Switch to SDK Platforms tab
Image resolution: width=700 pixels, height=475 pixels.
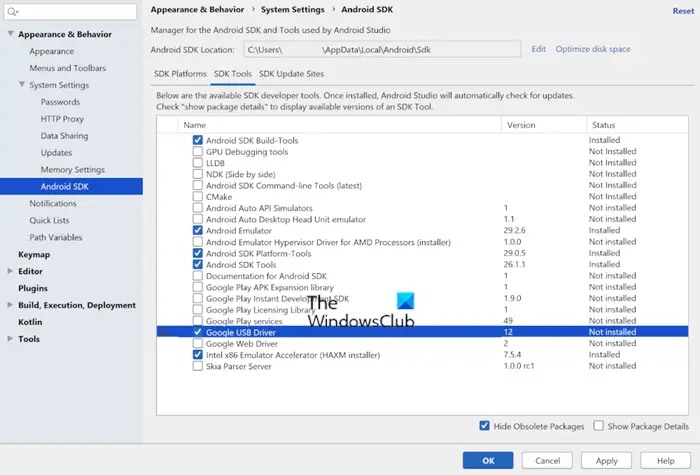click(x=180, y=74)
